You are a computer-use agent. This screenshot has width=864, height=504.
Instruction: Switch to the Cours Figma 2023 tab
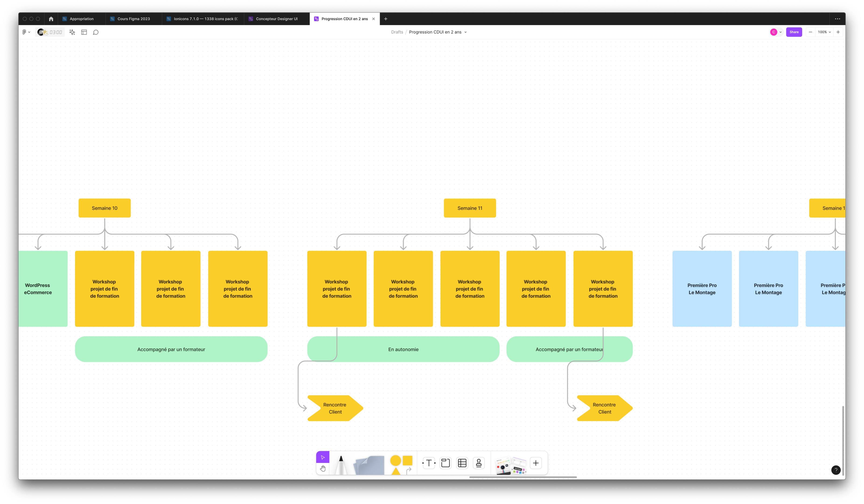coord(133,19)
